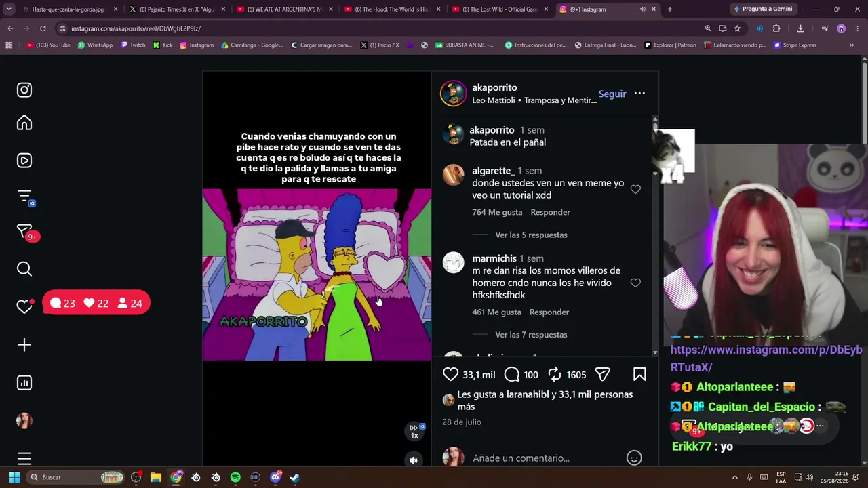Reply to the algarette_ comment
Image resolution: width=868 pixels, height=488 pixels.
[x=550, y=212]
